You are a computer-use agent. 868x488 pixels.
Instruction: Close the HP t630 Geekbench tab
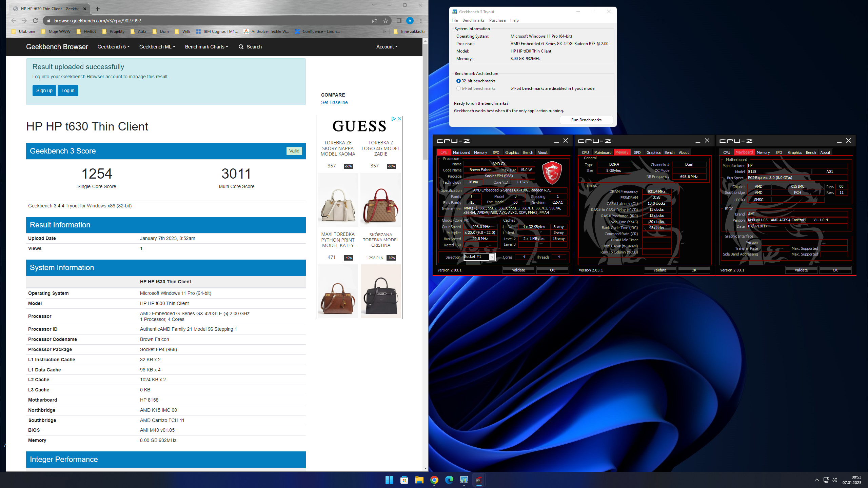pos(85,9)
